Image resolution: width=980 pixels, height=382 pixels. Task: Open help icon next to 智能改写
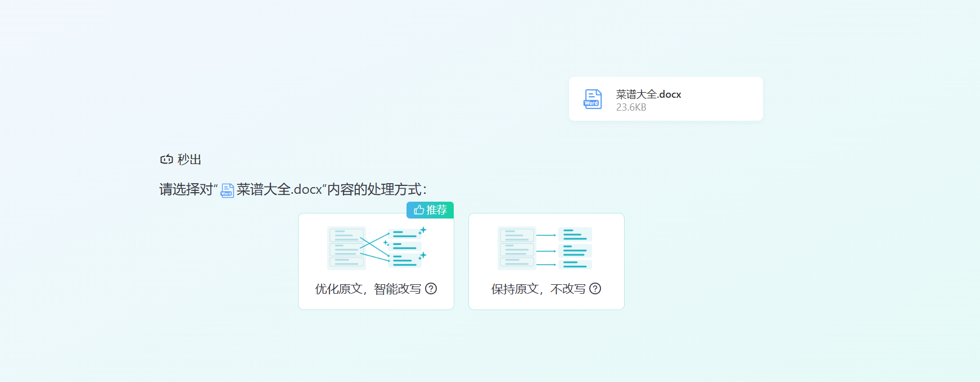coord(431,289)
